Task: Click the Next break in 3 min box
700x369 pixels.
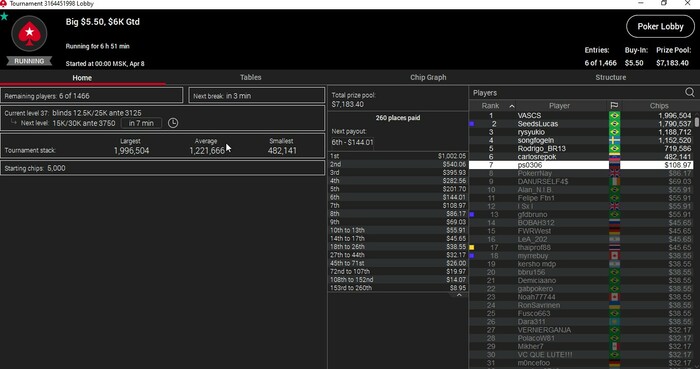Action: point(257,95)
